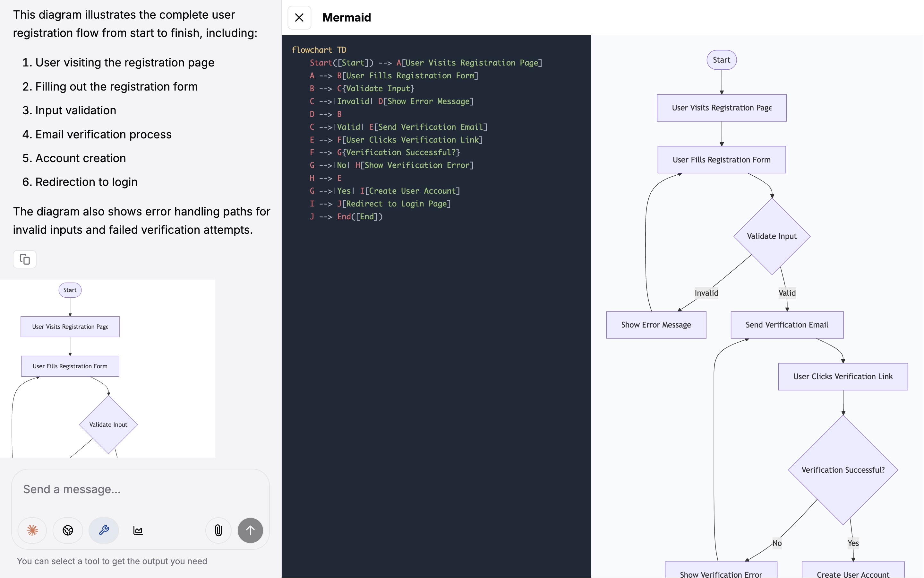Click code line 'D --> B'
The width and height of the screenshot is (924, 578).
click(x=326, y=114)
